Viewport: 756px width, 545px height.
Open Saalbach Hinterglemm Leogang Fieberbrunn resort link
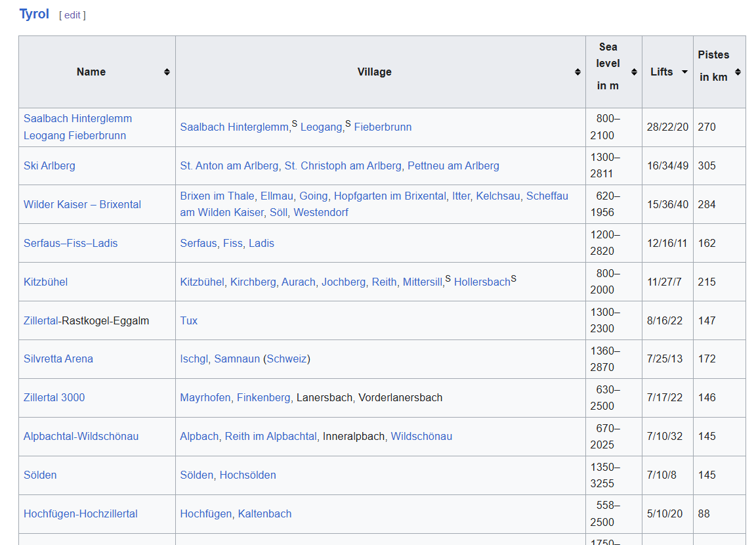(x=77, y=127)
